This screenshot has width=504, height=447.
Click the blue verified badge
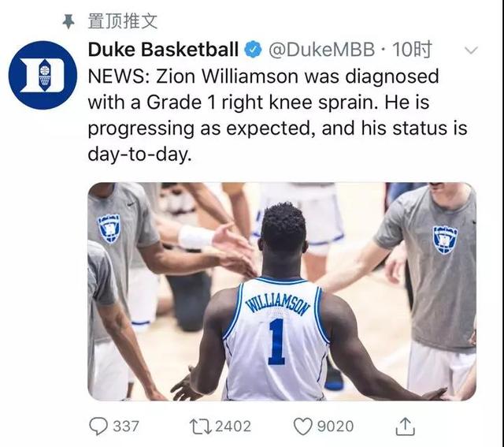[254, 50]
